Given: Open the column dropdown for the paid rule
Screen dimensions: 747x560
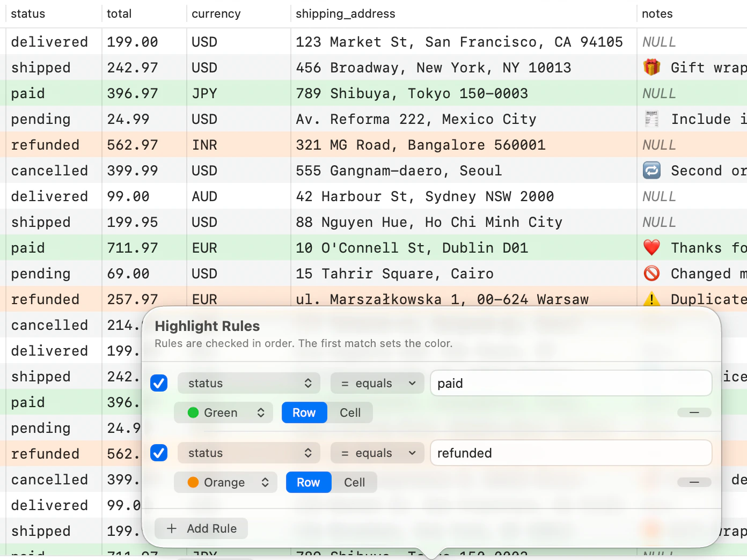Looking at the screenshot, I should [249, 383].
